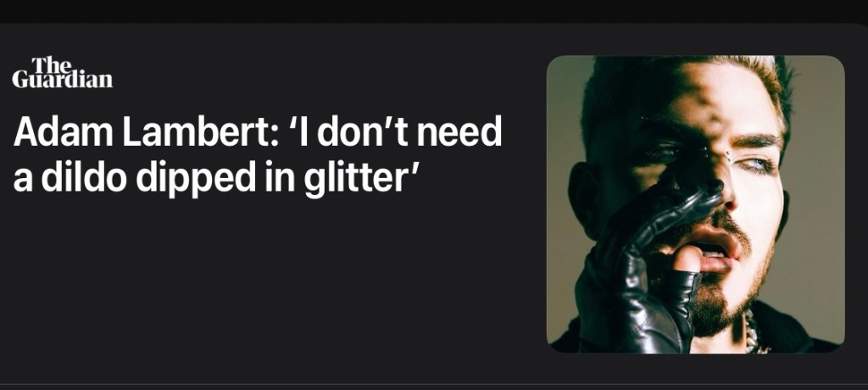868x390 pixels.
Task: Open the Adam Lambert portrait thumbnail
Action: pos(695,203)
